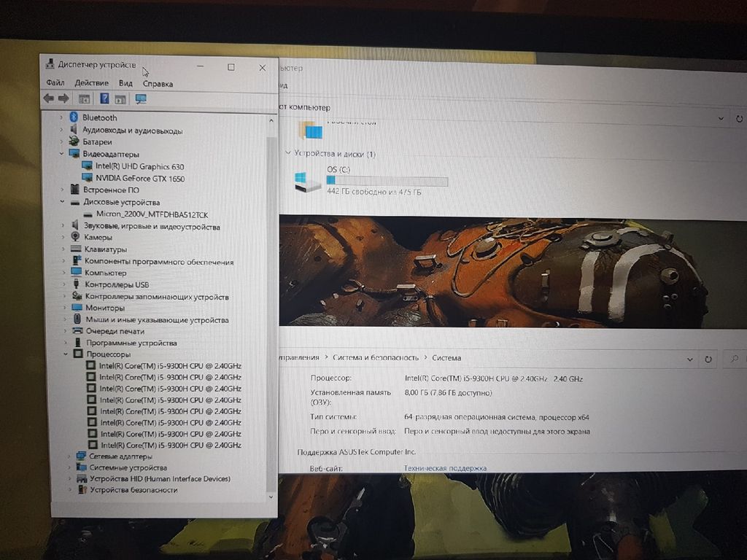
Task: Click the OS (C:) disk usage bar
Action: point(387,181)
